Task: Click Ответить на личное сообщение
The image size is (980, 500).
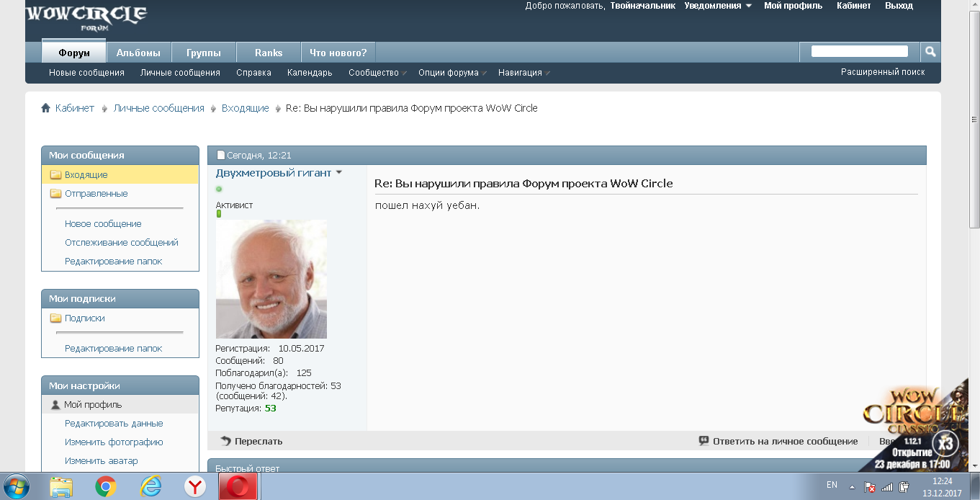Action: coord(785,441)
